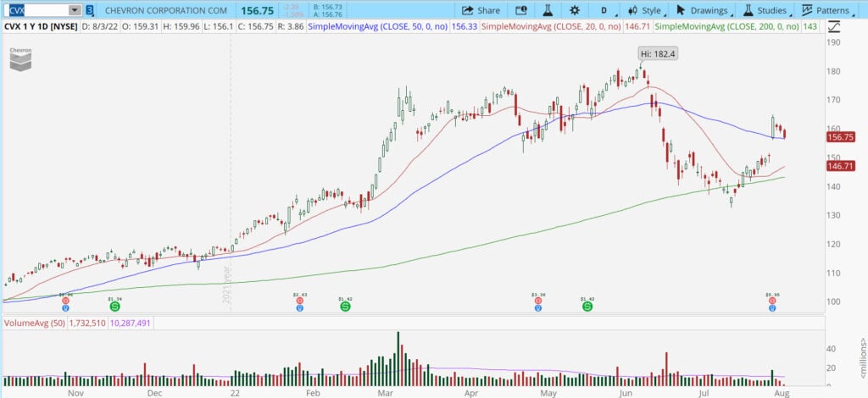This screenshot has height=398, width=868.
Task: Select the SimpleMovingAvg (CLOSE, 50, 0, no) label
Action: click(x=377, y=26)
